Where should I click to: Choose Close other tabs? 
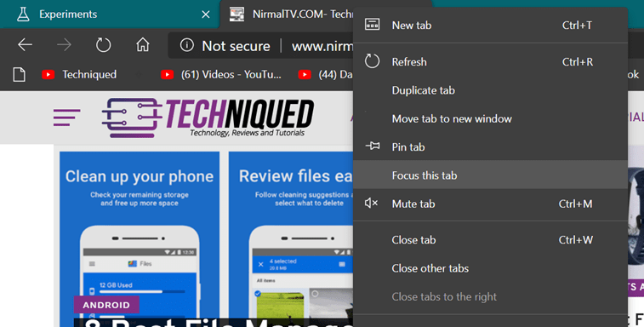[x=490, y=268]
